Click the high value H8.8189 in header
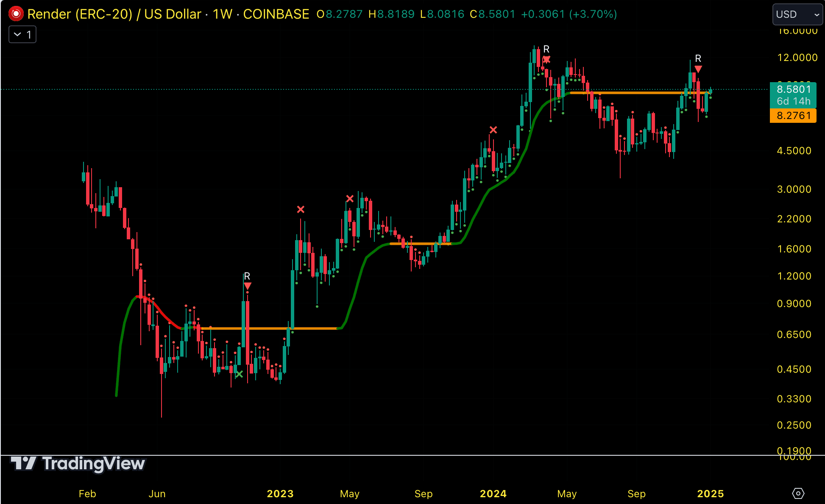Viewport: 825px width, 504px height. pos(391,14)
